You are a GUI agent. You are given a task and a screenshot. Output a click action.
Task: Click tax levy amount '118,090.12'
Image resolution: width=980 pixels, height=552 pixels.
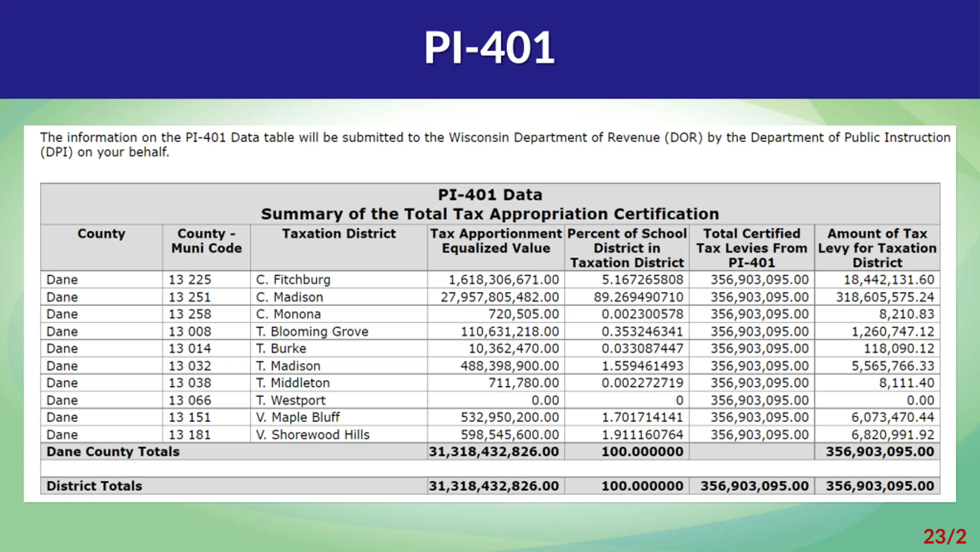tap(899, 349)
